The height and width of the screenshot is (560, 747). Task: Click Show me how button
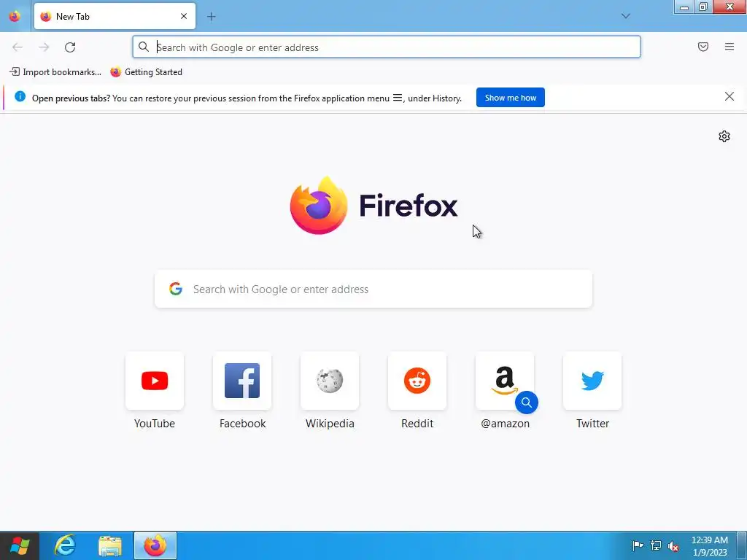click(x=510, y=98)
